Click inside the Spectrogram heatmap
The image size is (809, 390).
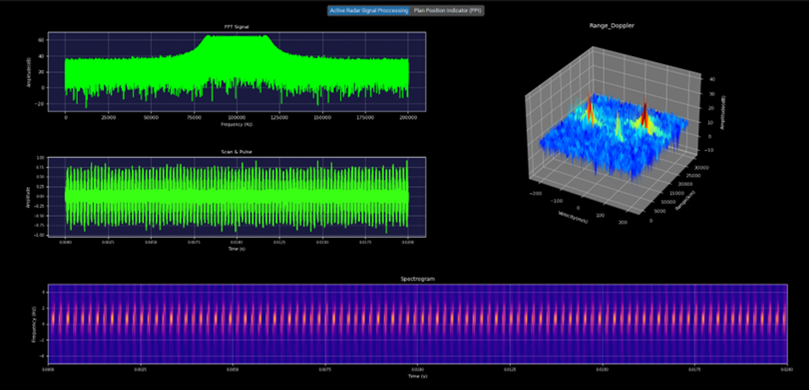point(417,324)
